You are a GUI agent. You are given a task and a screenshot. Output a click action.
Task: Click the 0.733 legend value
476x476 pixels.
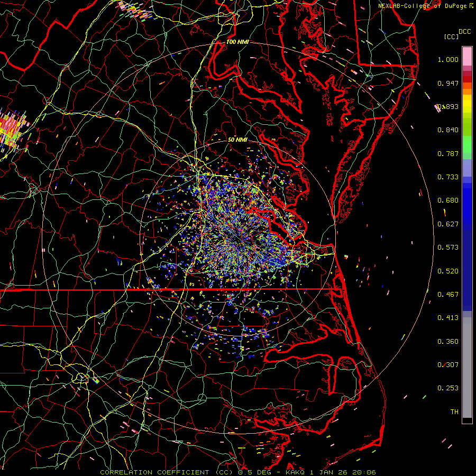(x=448, y=177)
